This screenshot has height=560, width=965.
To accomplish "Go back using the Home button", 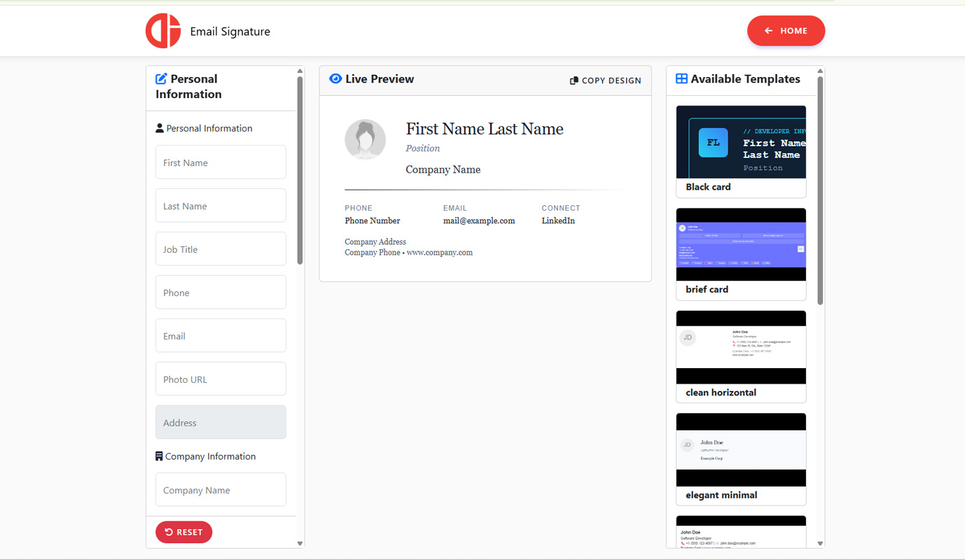I will (x=786, y=31).
